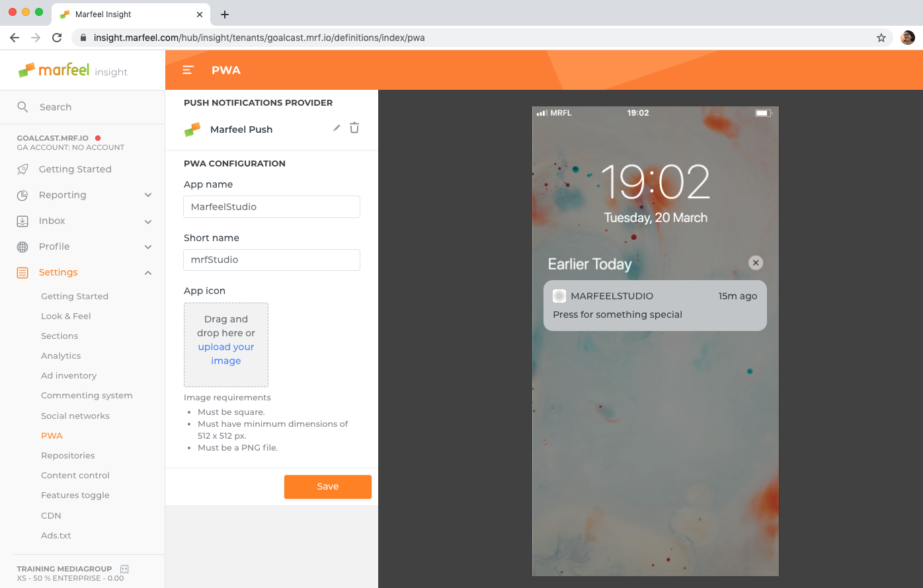
Task: Click the browser address bar URL
Action: pyautogui.click(x=259, y=38)
